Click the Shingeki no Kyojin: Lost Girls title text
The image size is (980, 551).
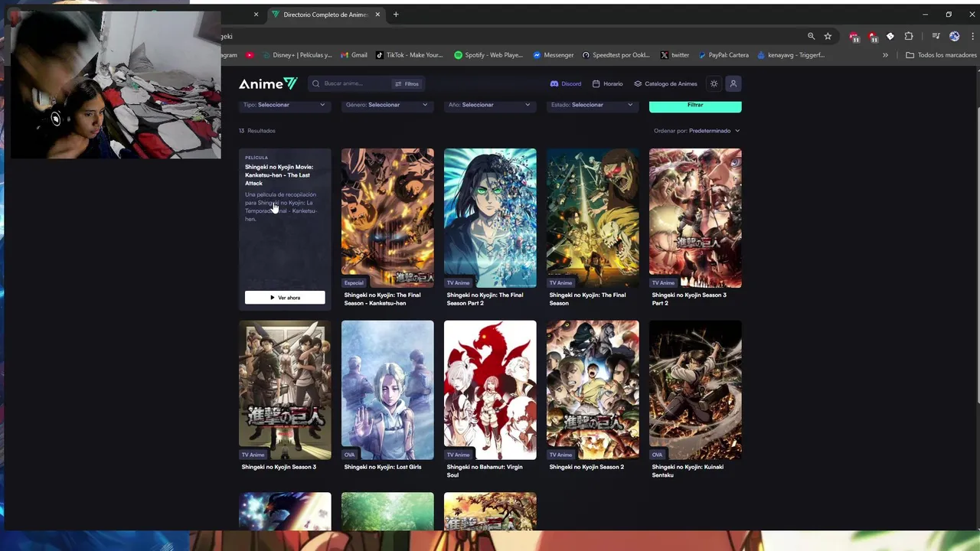tap(383, 467)
